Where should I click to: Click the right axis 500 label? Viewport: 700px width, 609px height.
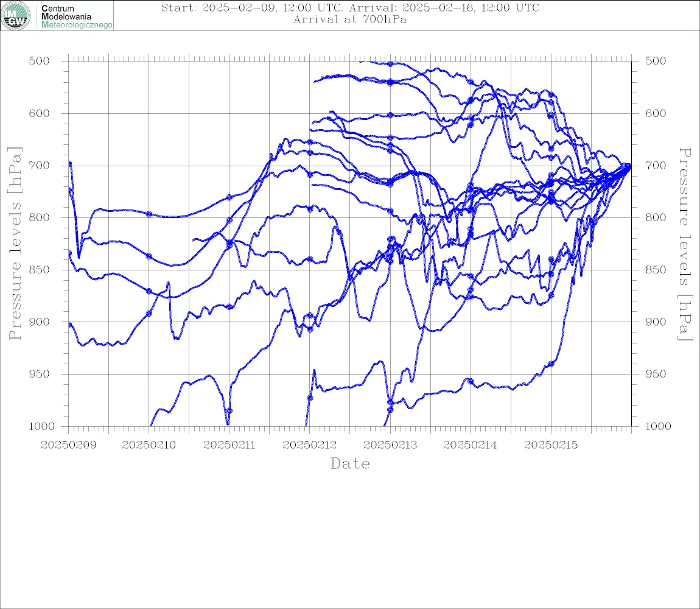tap(656, 61)
